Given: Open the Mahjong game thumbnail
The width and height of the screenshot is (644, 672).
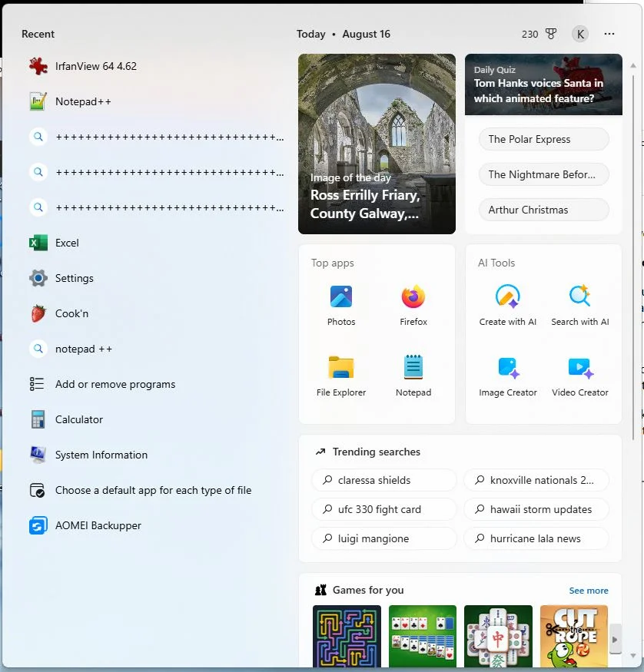Looking at the screenshot, I should point(498,637).
